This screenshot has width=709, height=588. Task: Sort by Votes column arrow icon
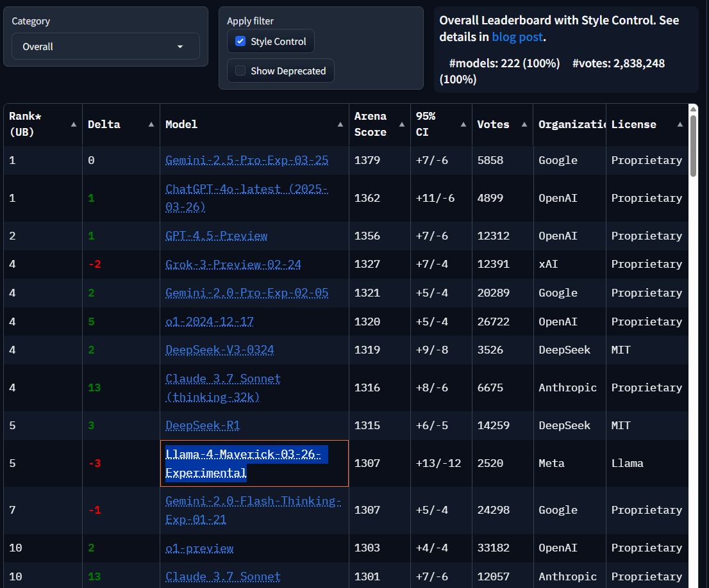point(524,124)
